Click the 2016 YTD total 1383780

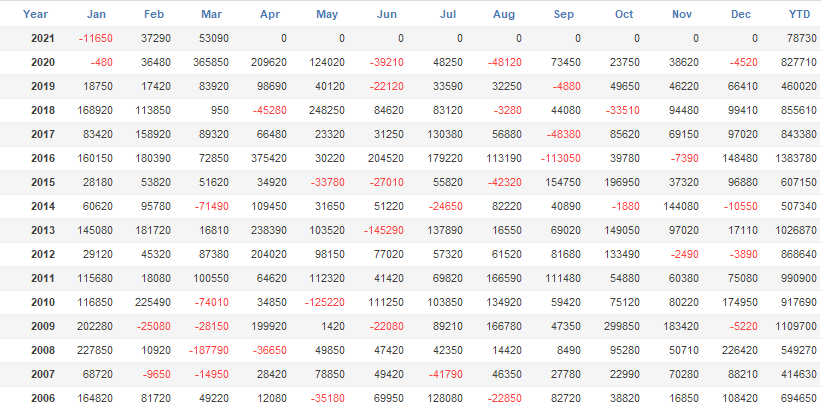point(795,158)
